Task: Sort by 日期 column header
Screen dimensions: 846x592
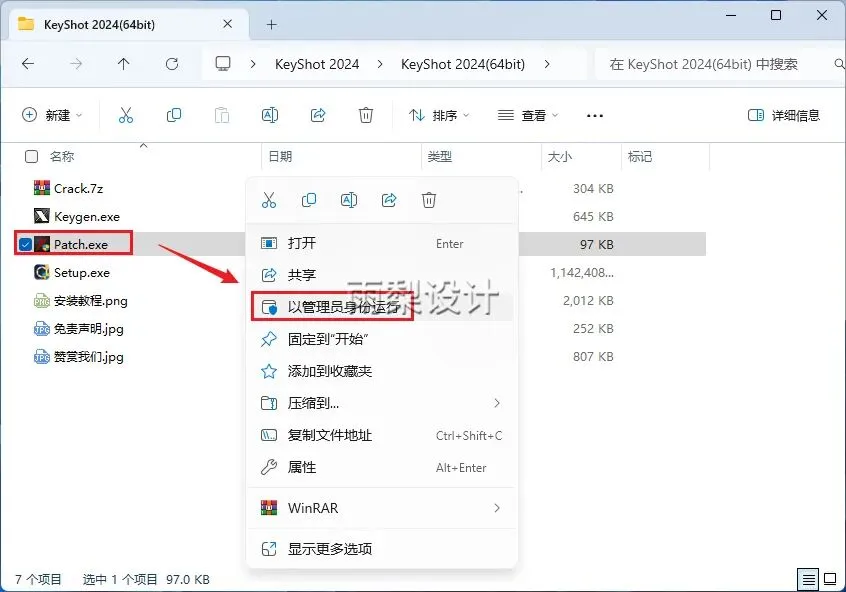Action: 280,156
